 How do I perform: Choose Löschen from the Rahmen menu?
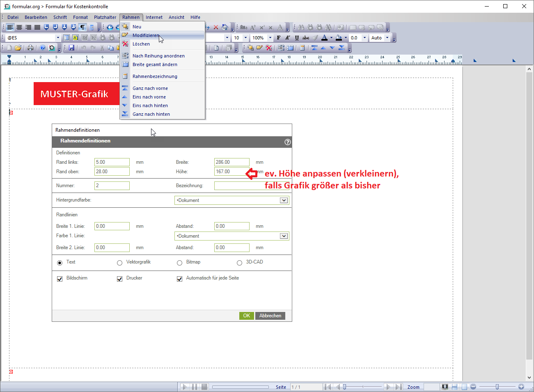click(x=141, y=44)
